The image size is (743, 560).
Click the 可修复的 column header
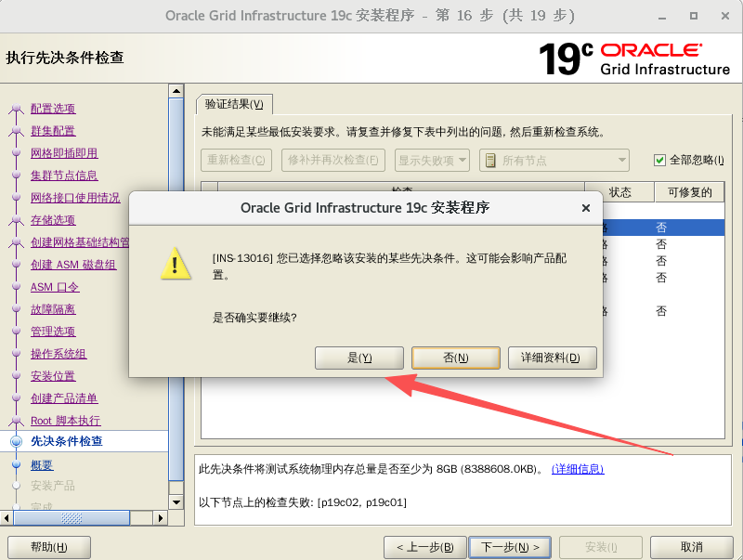point(689,192)
